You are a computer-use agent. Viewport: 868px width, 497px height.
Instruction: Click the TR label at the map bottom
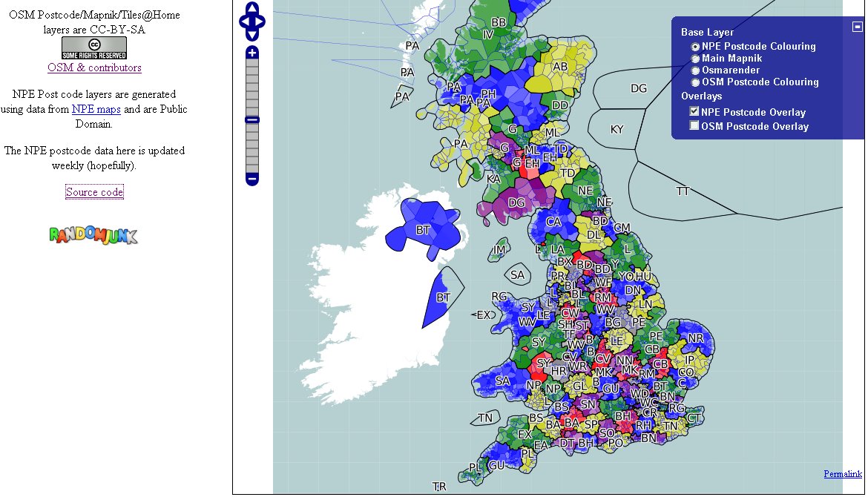(x=439, y=487)
